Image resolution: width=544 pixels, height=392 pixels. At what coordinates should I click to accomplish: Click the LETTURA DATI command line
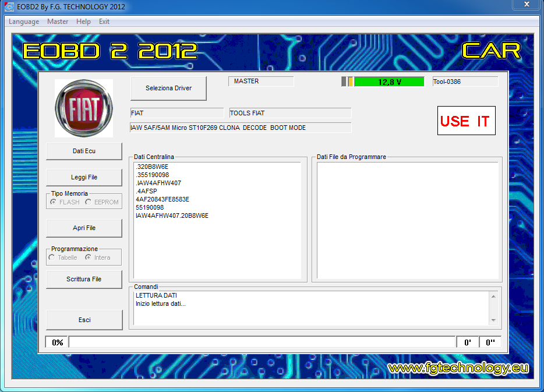pos(156,295)
